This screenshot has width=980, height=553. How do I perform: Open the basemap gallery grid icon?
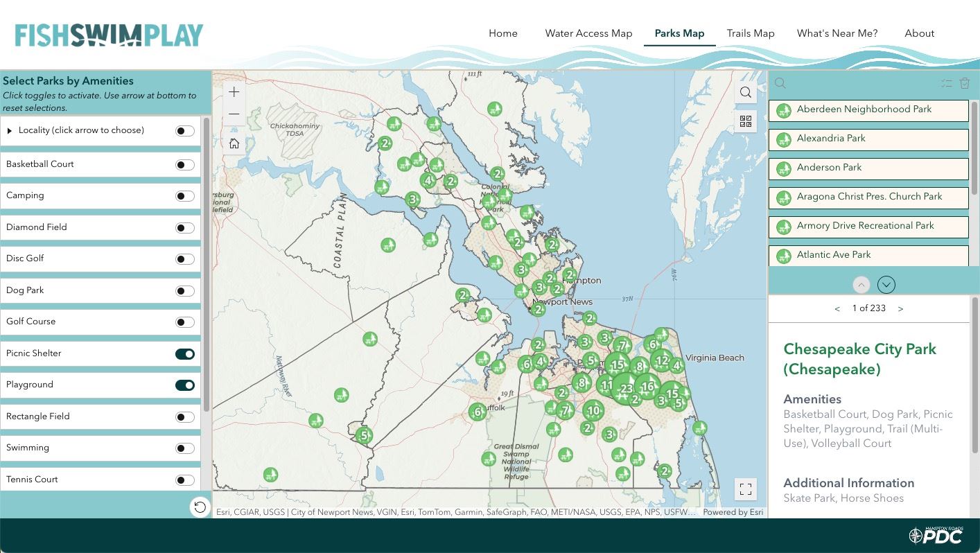point(746,121)
